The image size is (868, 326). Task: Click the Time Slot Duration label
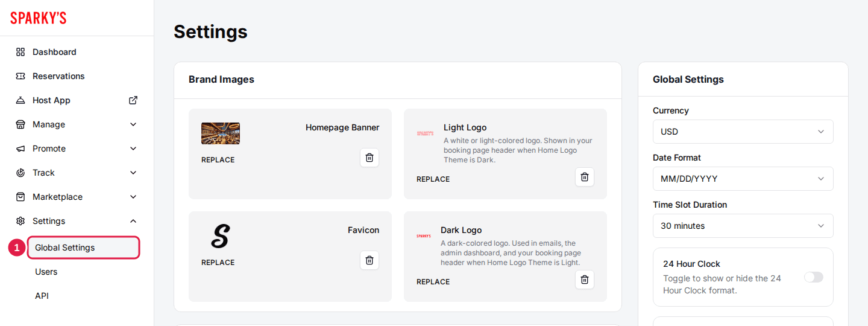[690, 205]
